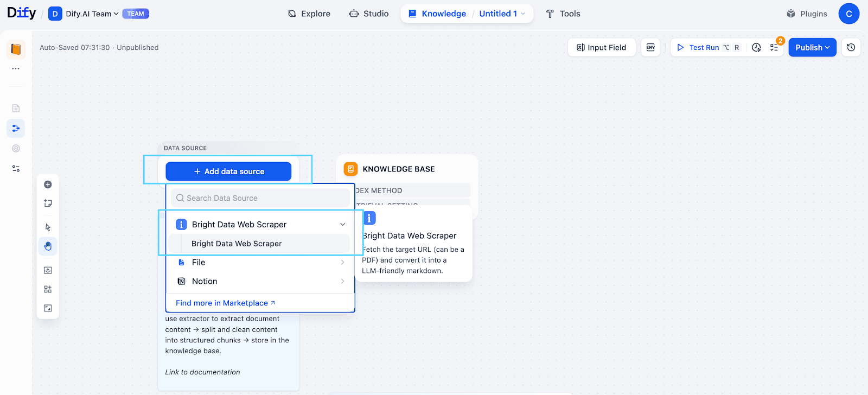Select the pointer cursor tool
Screen dimensions: 868x395
pyautogui.click(x=48, y=227)
